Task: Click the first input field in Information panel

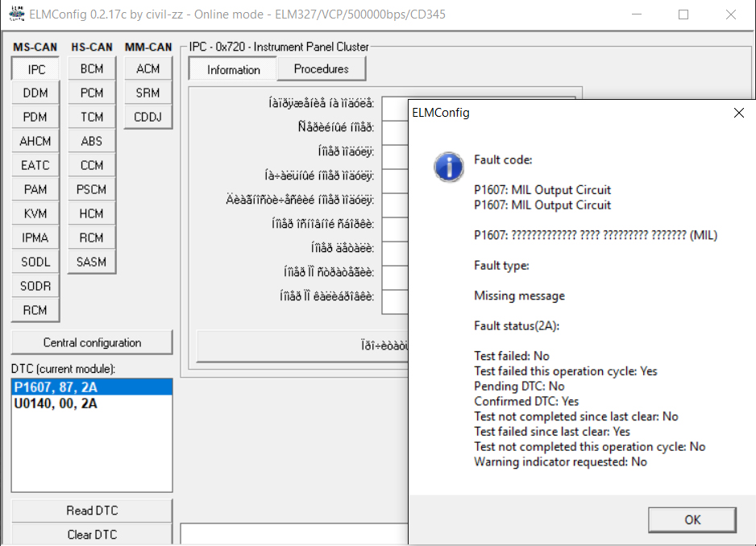Action: click(395, 106)
